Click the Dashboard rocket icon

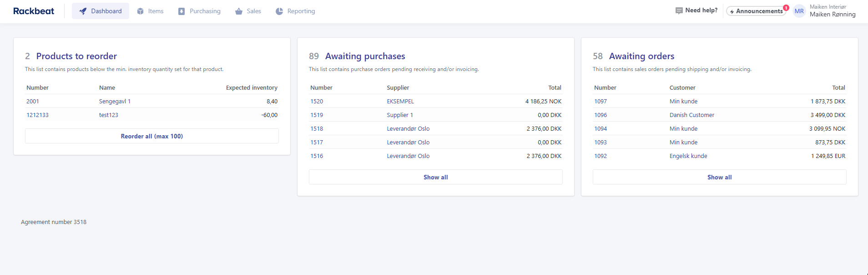click(x=83, y=11)
